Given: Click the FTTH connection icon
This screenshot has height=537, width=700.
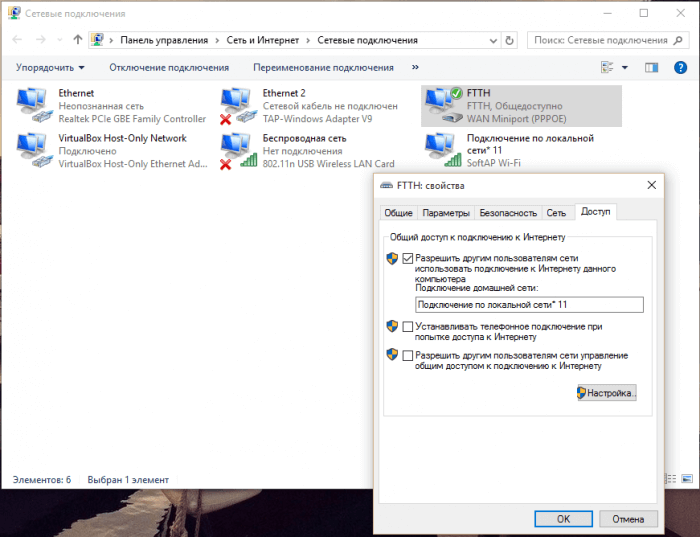Looking at the screenshot, I should click(443, 105).
